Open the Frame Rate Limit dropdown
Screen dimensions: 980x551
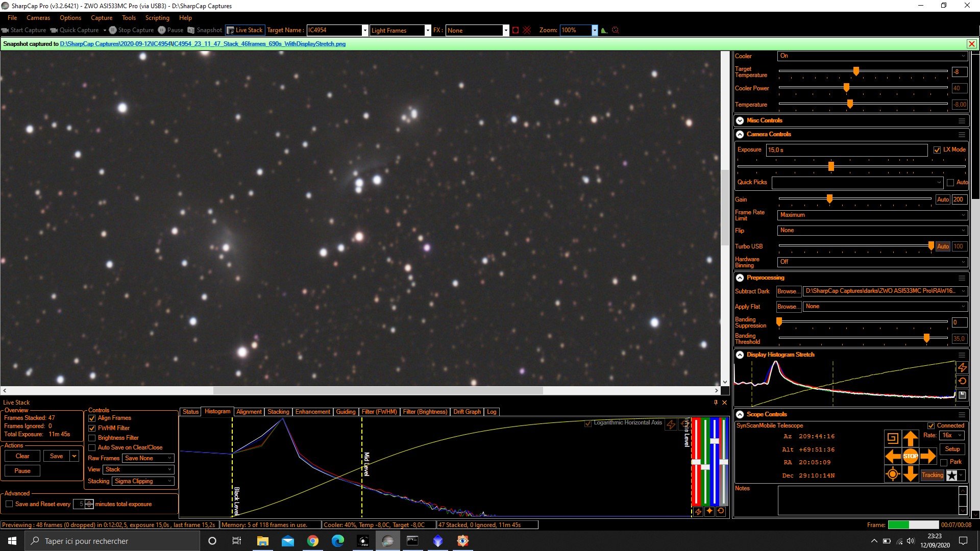873,215
